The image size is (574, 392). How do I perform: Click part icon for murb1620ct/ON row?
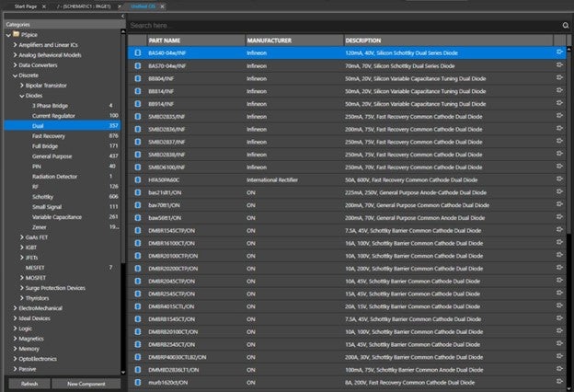138,383
